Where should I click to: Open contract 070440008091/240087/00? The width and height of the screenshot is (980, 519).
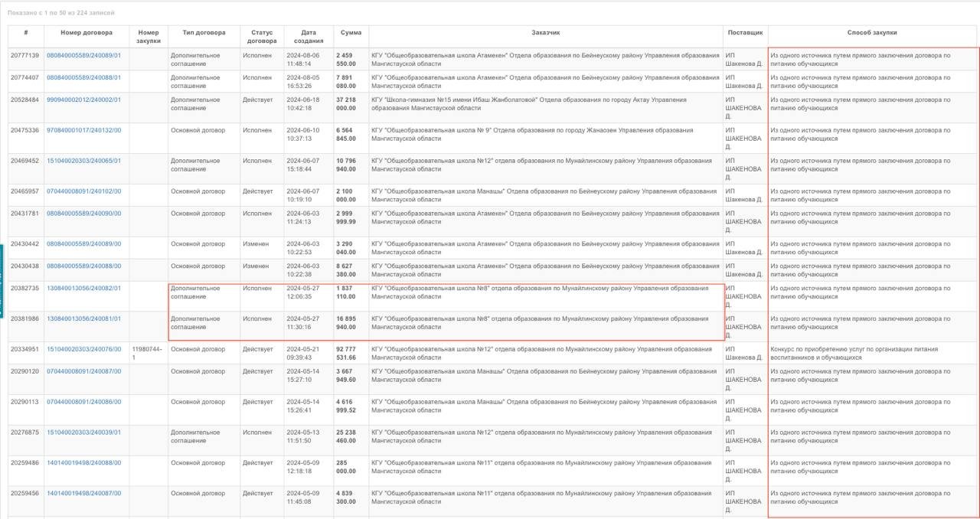[83, 371]
